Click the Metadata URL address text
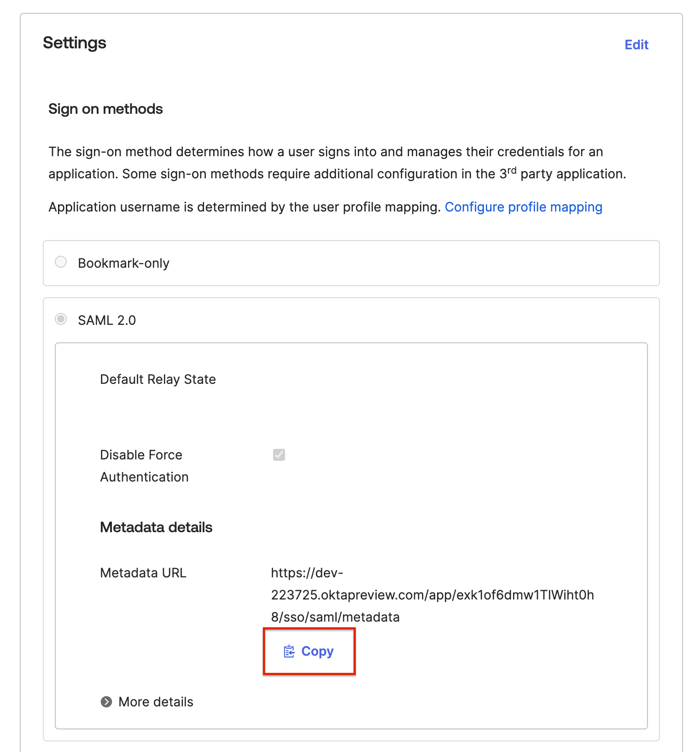The image size is (700, 752). click(x=432, y=595)
